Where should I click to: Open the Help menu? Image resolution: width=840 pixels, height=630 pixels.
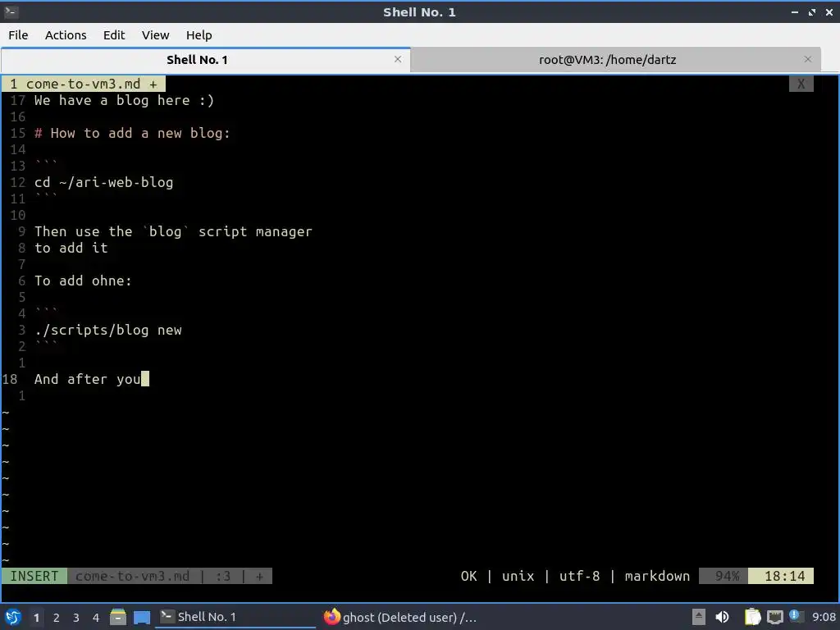click(199, 34)
